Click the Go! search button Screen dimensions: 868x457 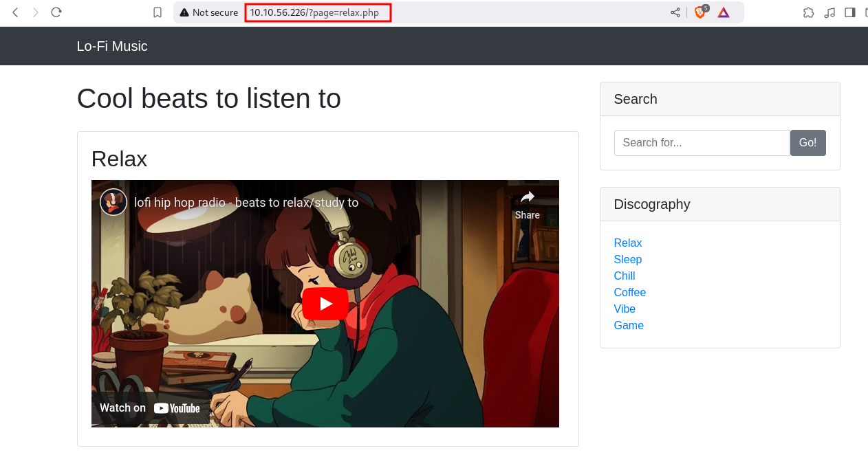point(808,143)
